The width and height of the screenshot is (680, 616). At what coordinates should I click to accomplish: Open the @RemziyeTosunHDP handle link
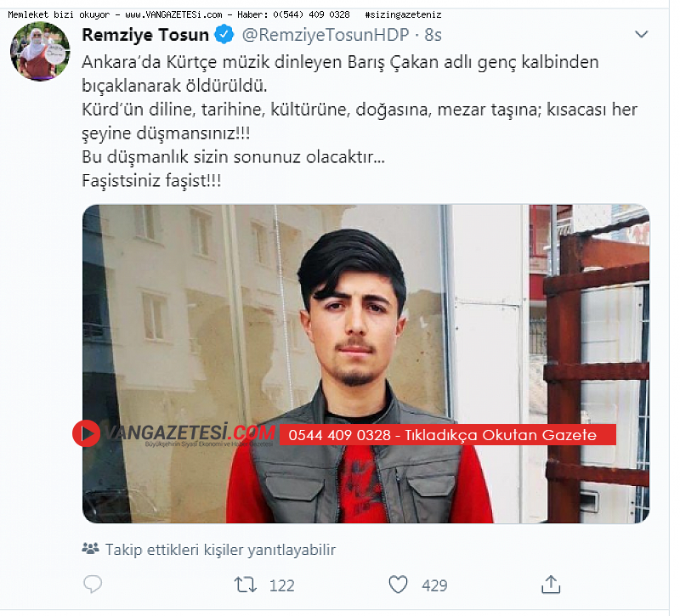326,35
